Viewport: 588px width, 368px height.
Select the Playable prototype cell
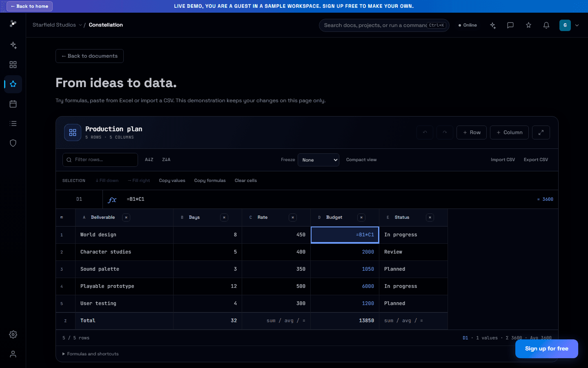pos(124,287)
